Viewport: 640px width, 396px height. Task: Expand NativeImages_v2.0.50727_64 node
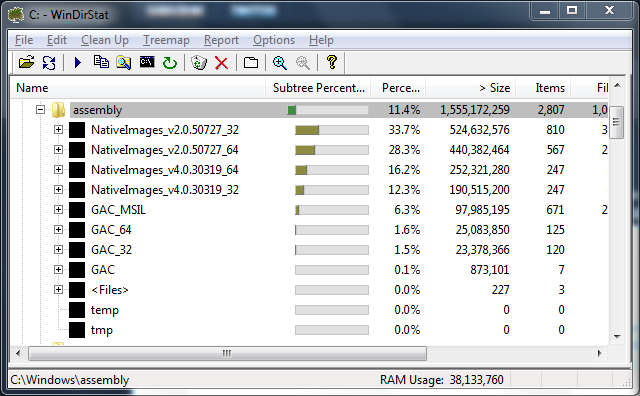[x=58, y=149]
